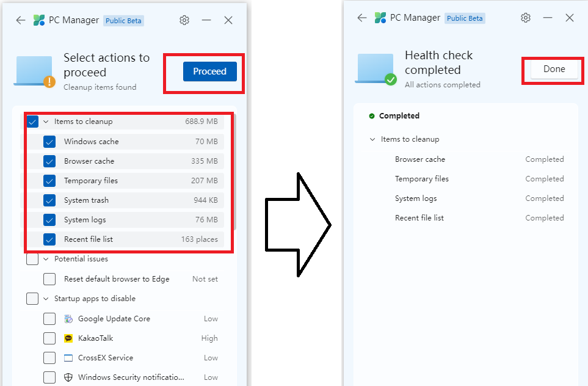The image size is (588, 386).
Task: Click System logs row in right window
Action: (x=466, y=198)
